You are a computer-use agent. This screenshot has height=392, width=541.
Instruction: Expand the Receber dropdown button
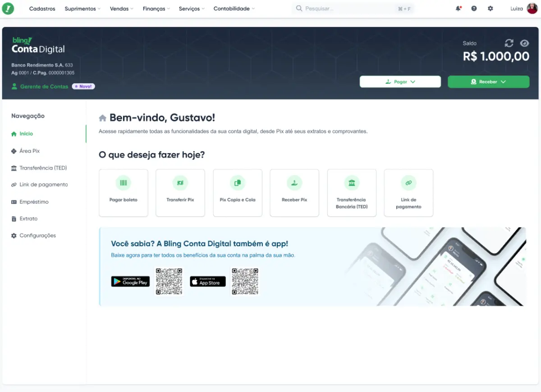(x=488, y=82)
